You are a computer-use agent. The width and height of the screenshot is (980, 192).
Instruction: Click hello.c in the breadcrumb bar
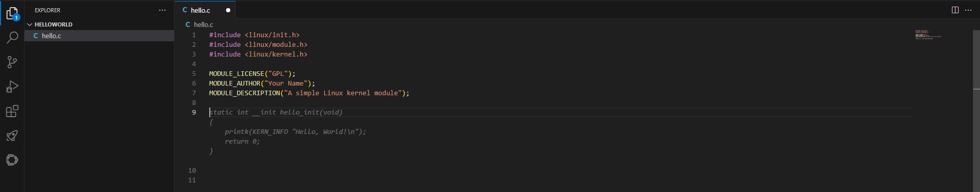pos(203,24)
